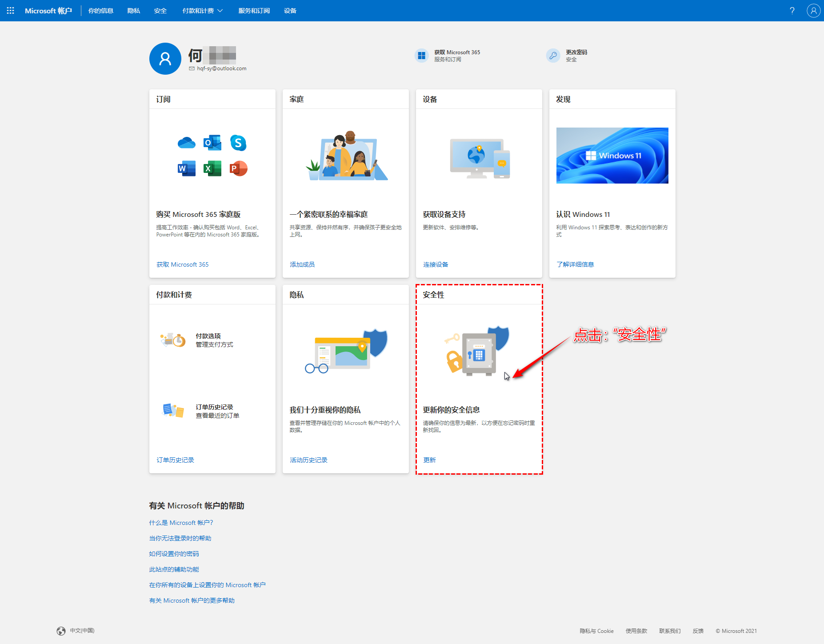Open the 隐私 top navigation item
Screen dimensions: 824x644
click(x=134, y=11)
